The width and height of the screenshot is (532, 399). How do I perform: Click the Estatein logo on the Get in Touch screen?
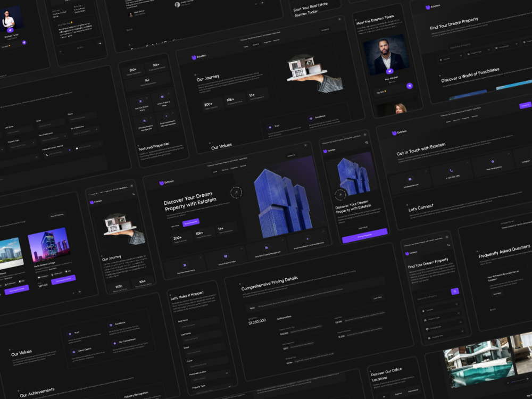399,132
